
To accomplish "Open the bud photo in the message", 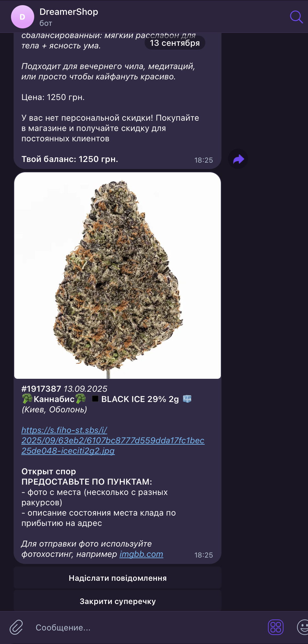I will coord(118,276).
